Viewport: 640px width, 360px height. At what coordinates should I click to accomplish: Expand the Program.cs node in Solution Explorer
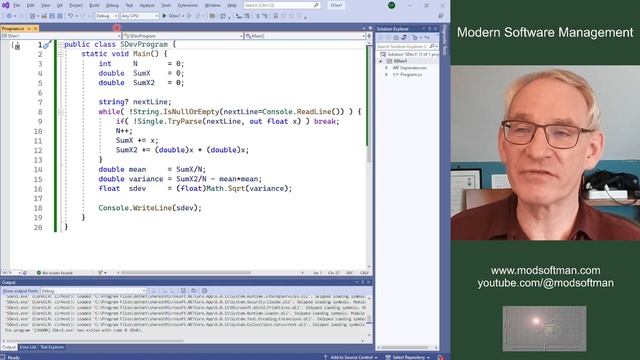(x=386, y=75)
